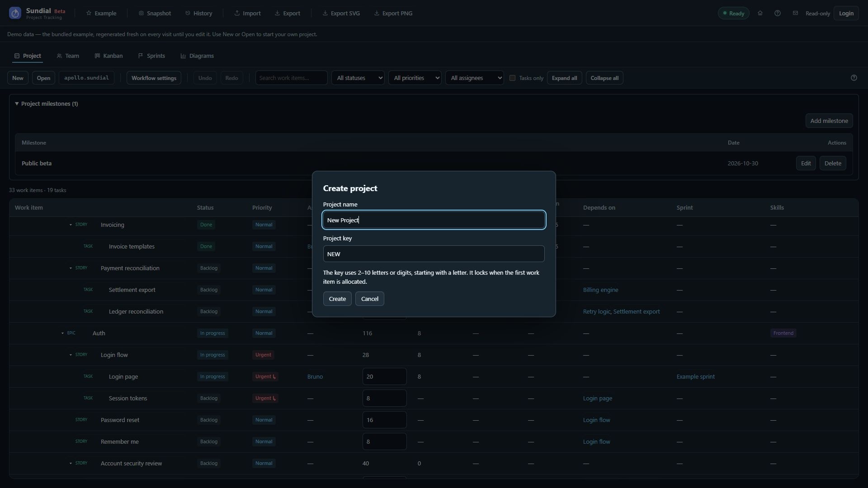Click the Done status badge of Invoice templates
Image resolution: width=868 pixels, height=488 pixels.
click(206, 247)
